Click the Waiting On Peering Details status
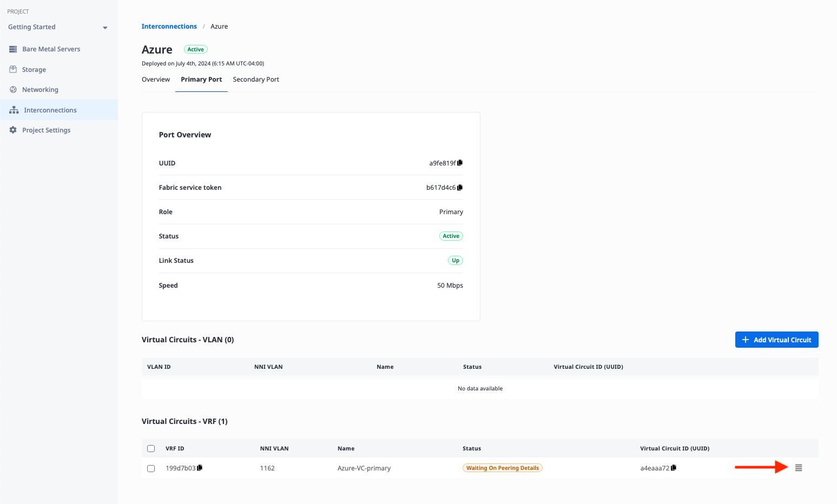 [x=503, y=468]
